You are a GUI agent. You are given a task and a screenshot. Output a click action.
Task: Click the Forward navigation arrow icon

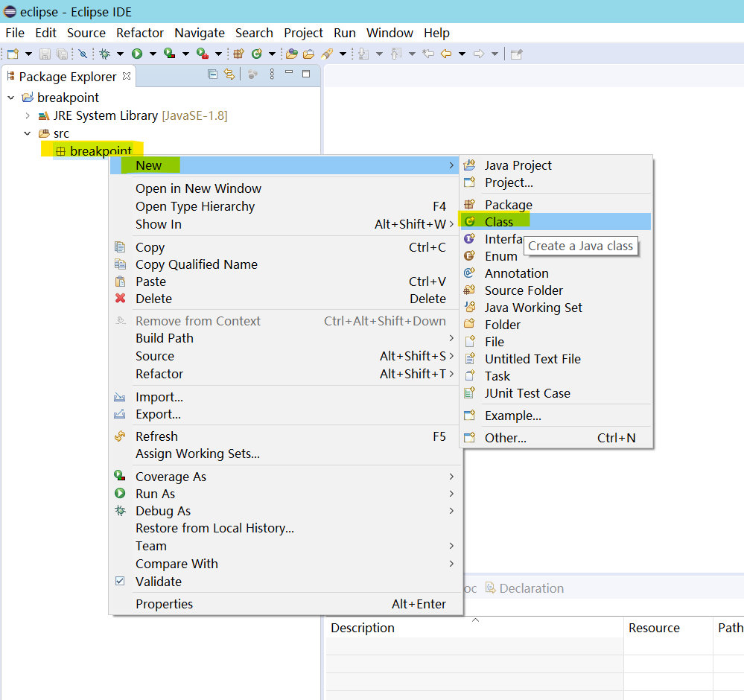(x=479, y=54)
